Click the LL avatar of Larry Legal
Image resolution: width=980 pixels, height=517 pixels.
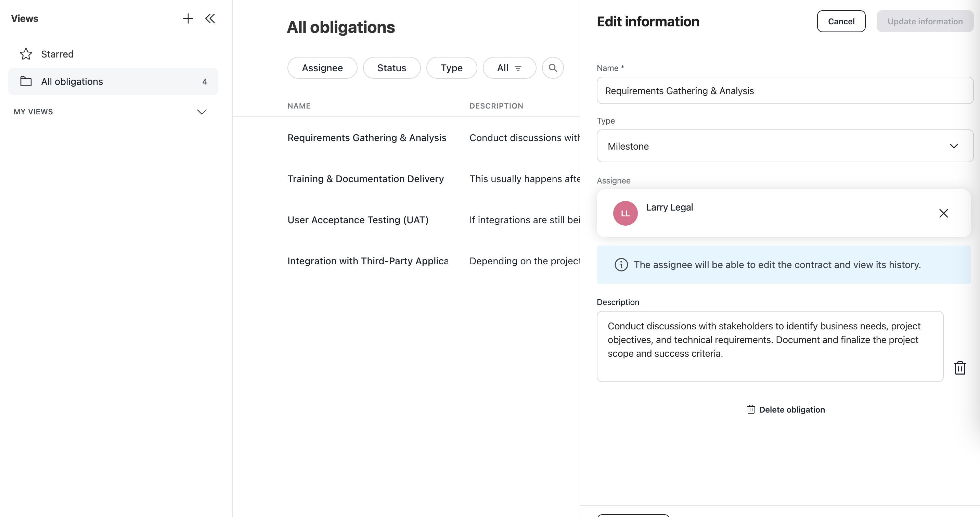(x=625, y=213)
